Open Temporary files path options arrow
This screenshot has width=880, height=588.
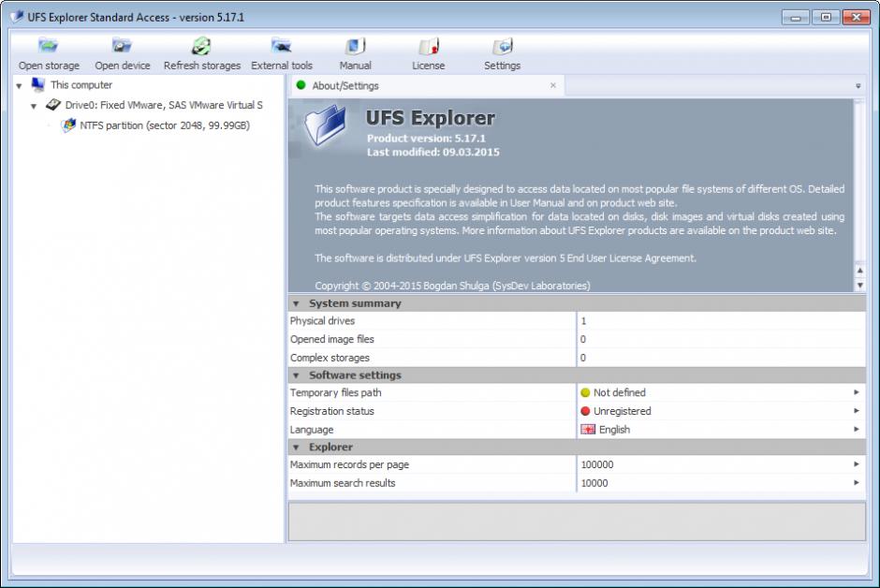coord(857,392)
